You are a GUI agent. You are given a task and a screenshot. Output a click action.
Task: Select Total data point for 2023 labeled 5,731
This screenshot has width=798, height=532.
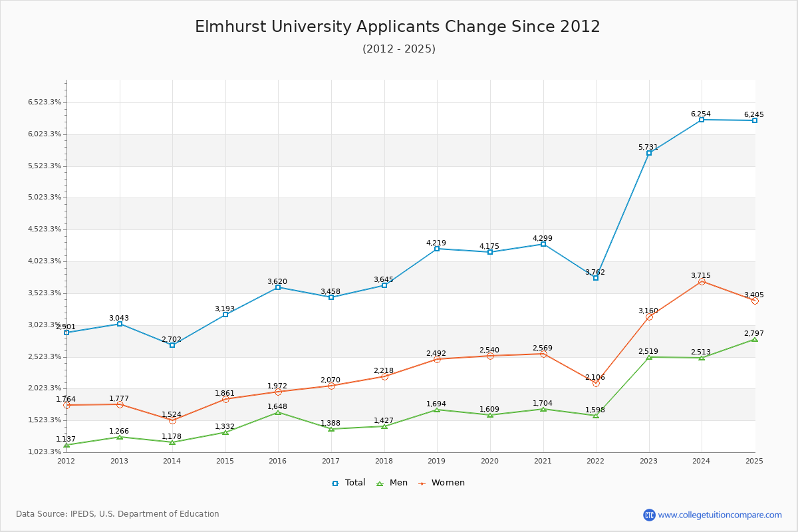point(649,153)
